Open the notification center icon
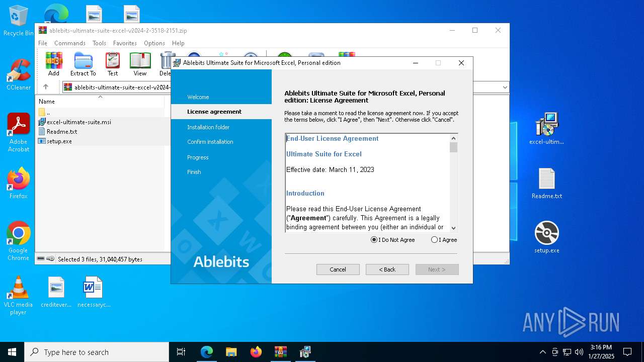 627,352
